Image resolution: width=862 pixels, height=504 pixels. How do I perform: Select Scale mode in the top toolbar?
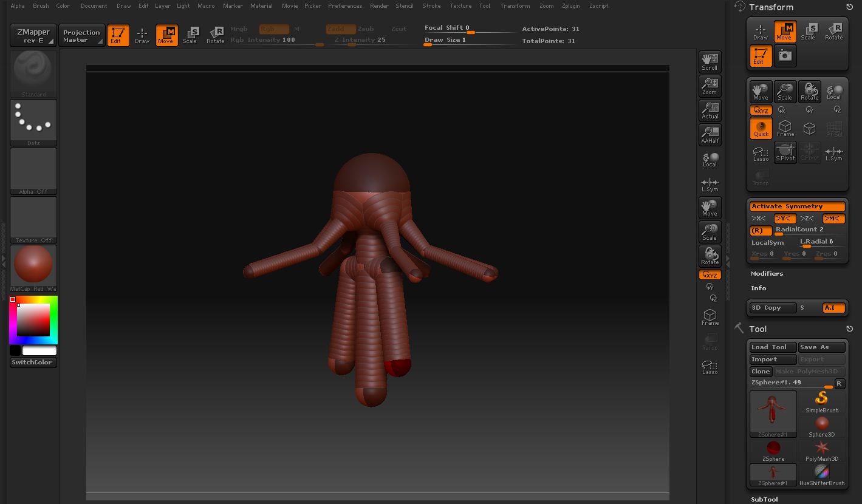click(x=190, y=35)
